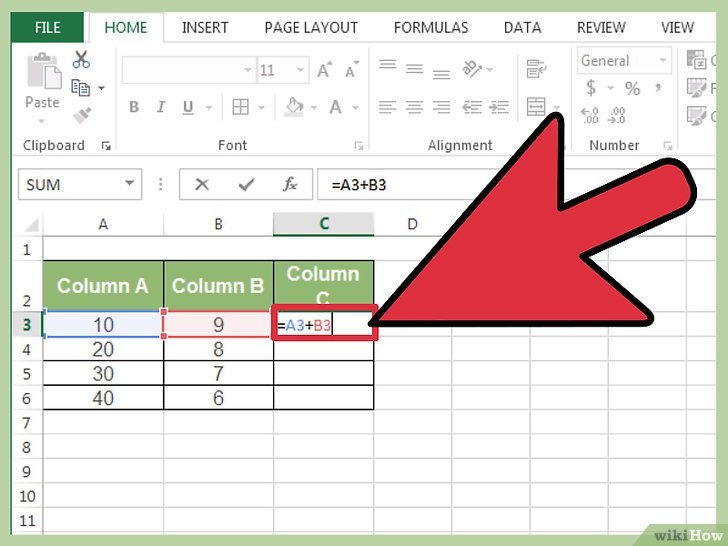Open Font settings dialog launcher

coord(358,146)
